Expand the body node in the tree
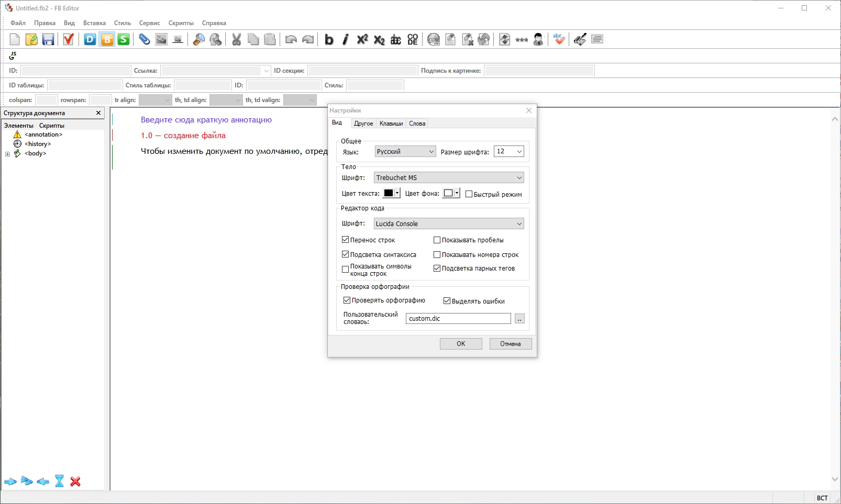Screen dimensions: 841x504 pyautogui.click(x=7, y=154)
